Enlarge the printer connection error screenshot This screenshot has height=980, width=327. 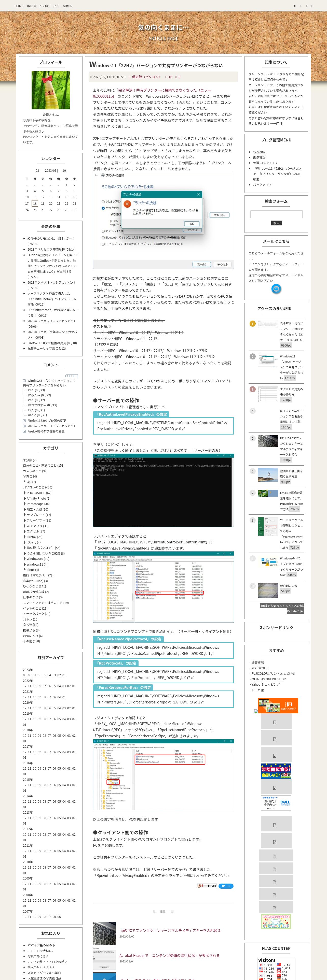point(163,221)
